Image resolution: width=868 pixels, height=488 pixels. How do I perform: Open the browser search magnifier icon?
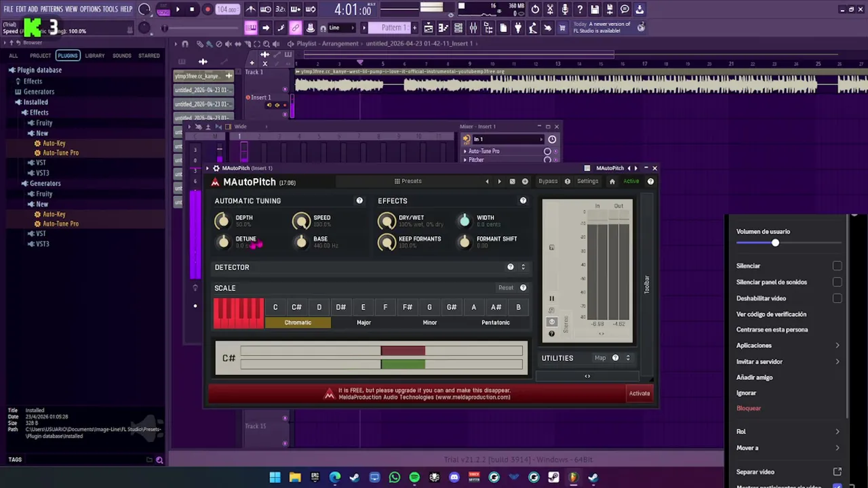click(x=159, y=460)
